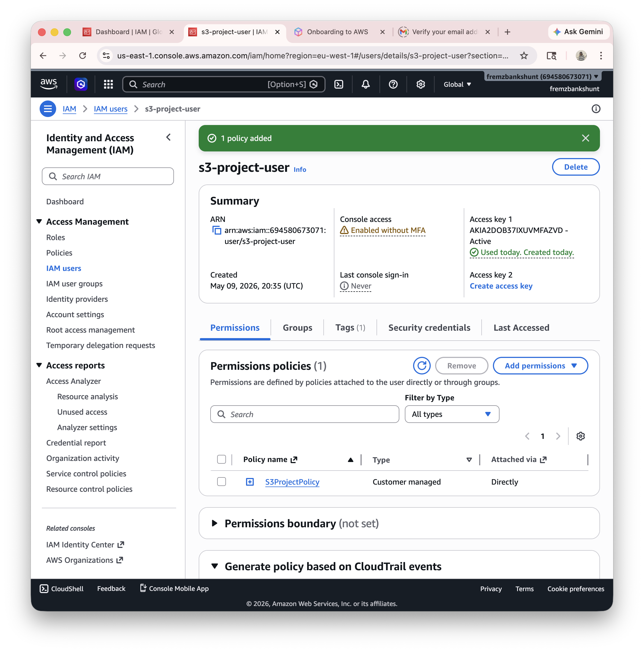Click the Cookie preferences footer link
The width and height of the screenshot is (644, 652).
(x=575, y=589)
